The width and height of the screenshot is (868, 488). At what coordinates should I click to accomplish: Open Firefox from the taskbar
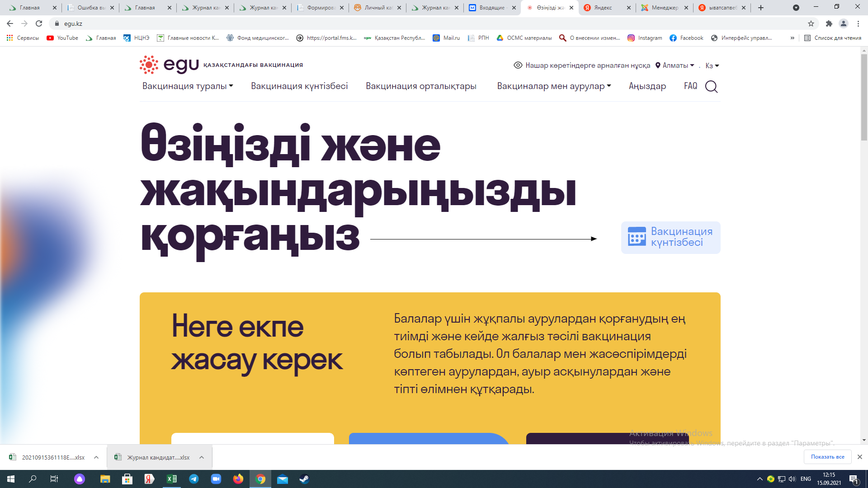pos(238,479)
